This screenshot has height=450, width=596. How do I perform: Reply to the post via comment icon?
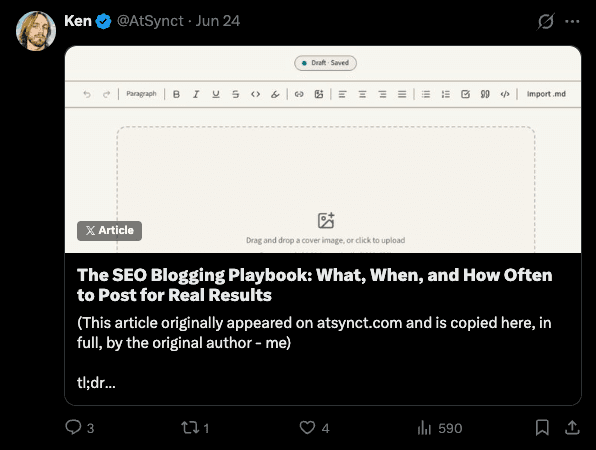point(73,427)
